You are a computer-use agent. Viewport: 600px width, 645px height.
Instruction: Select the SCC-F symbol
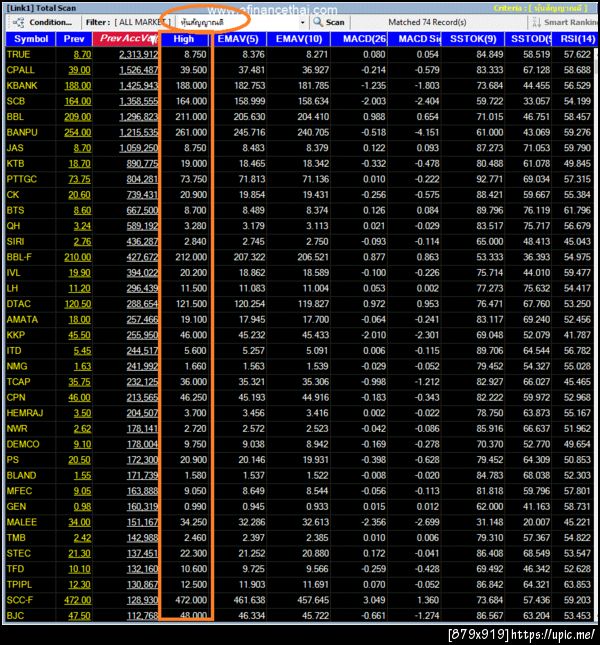[x=20, y=600]
